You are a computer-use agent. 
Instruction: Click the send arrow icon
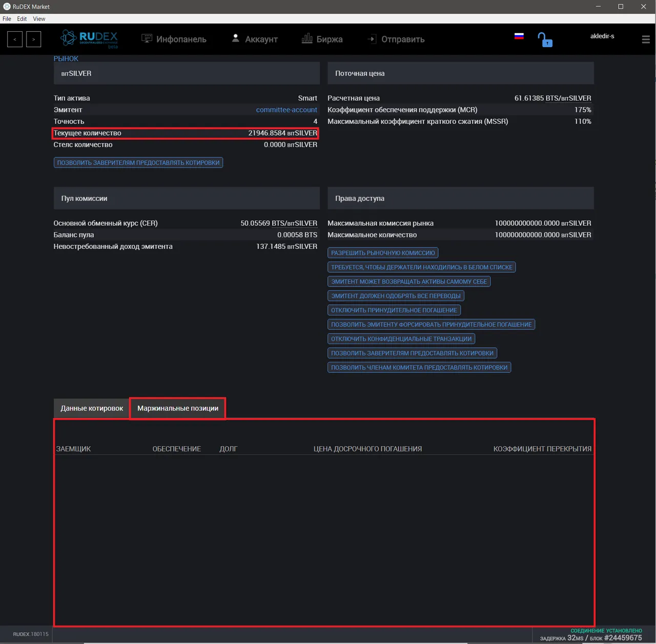click(x=372, y=39)
